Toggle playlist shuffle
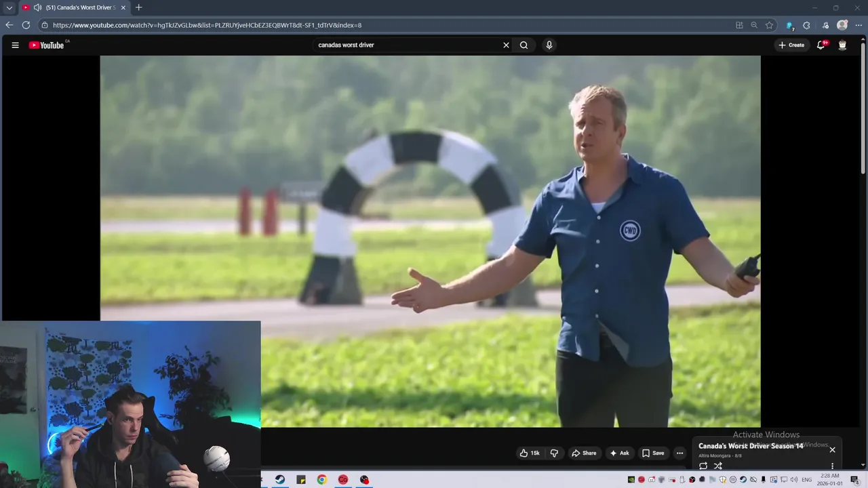The width and height of the screenshot is (868, 488). tap(718, 466)
